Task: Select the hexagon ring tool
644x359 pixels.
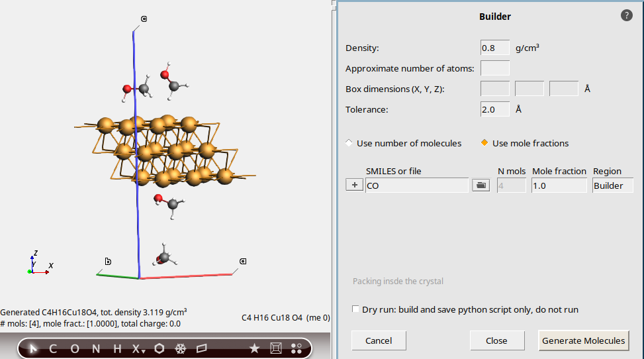Action: [x=159, y=348]
